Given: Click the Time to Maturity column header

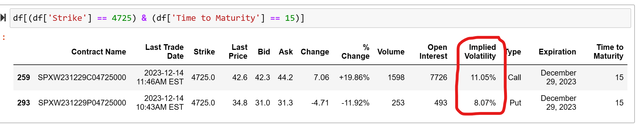Looking at the screenshot, I should pos(608,52).
